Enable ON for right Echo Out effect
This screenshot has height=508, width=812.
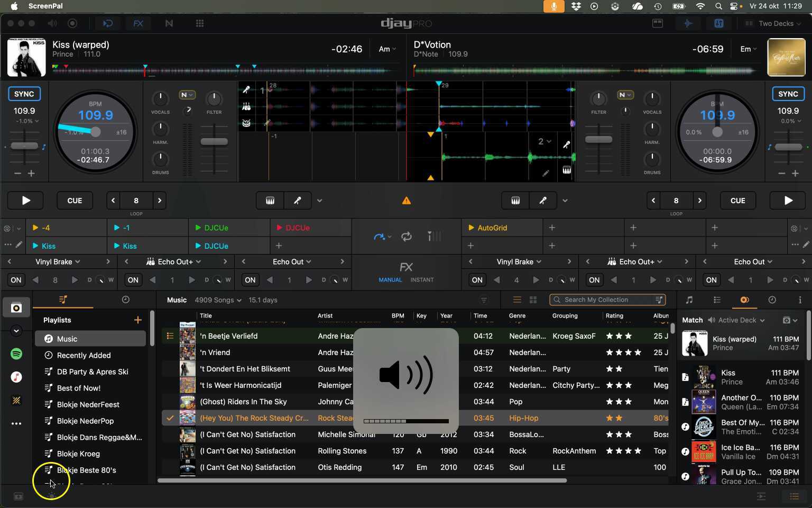(711, 280)
